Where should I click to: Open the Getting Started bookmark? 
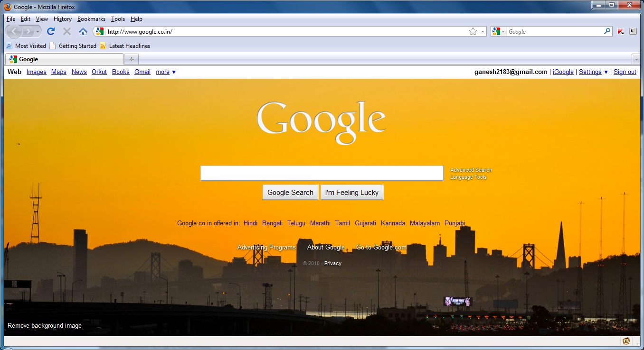73,46
